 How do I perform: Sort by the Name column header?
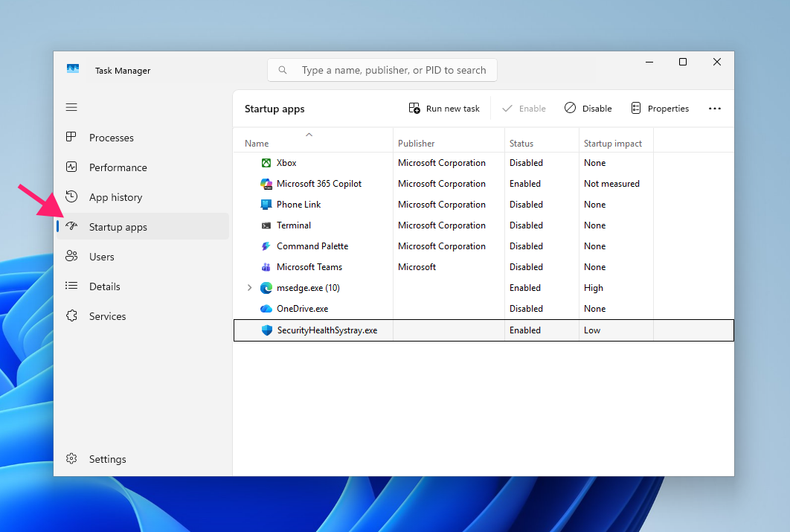click(313, 140)
